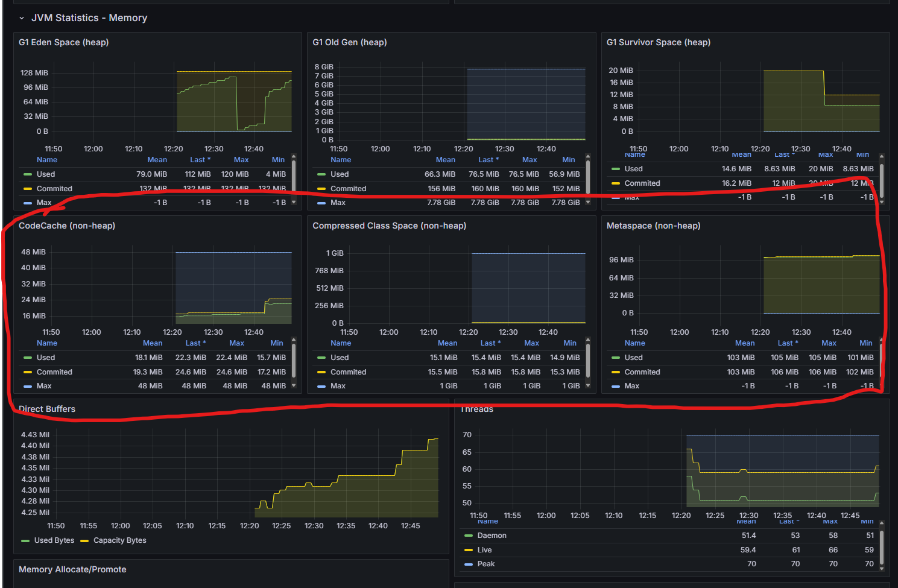
Task: Click the Compressed Class Space legend scrollbar
Action: point(588,359)
